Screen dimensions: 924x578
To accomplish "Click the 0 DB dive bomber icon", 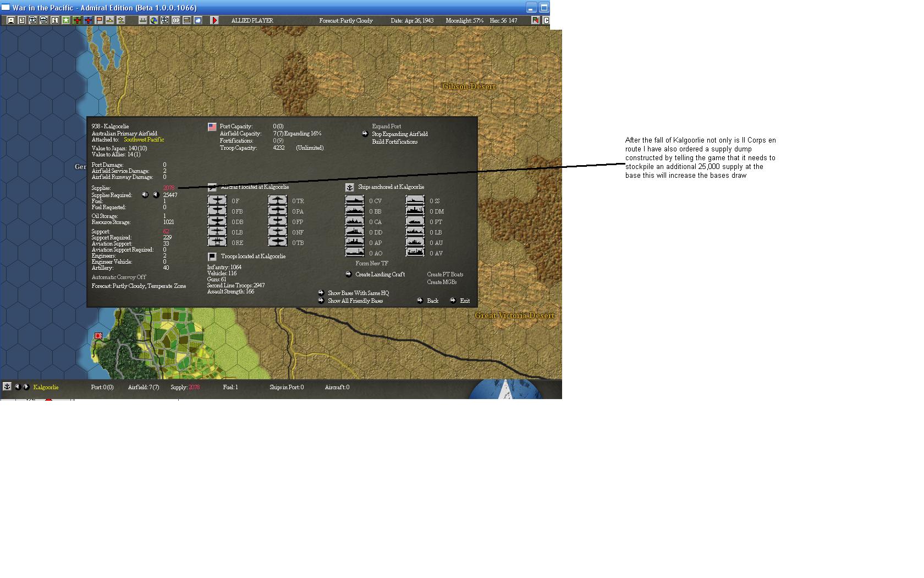I will click(x=217, y=222).
